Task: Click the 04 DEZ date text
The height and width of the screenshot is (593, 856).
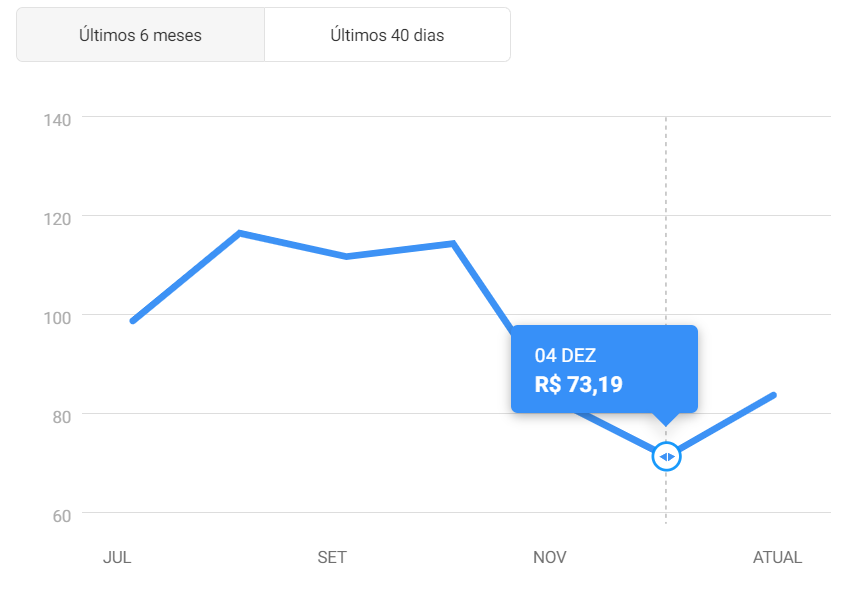Action: pos(565,355)
